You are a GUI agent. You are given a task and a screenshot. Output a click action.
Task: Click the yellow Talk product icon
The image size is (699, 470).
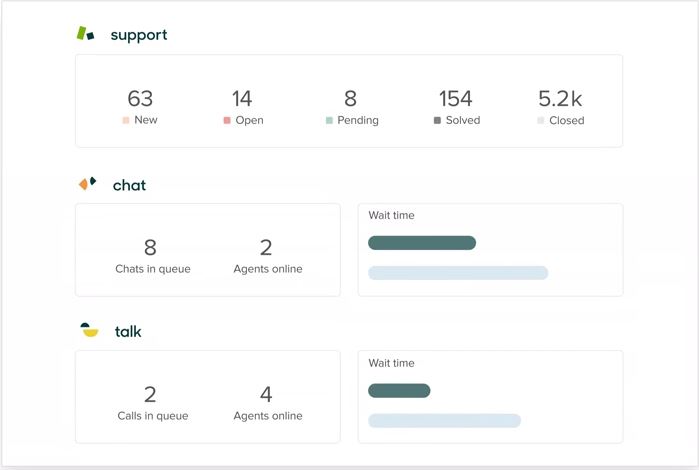pos(89,330)
